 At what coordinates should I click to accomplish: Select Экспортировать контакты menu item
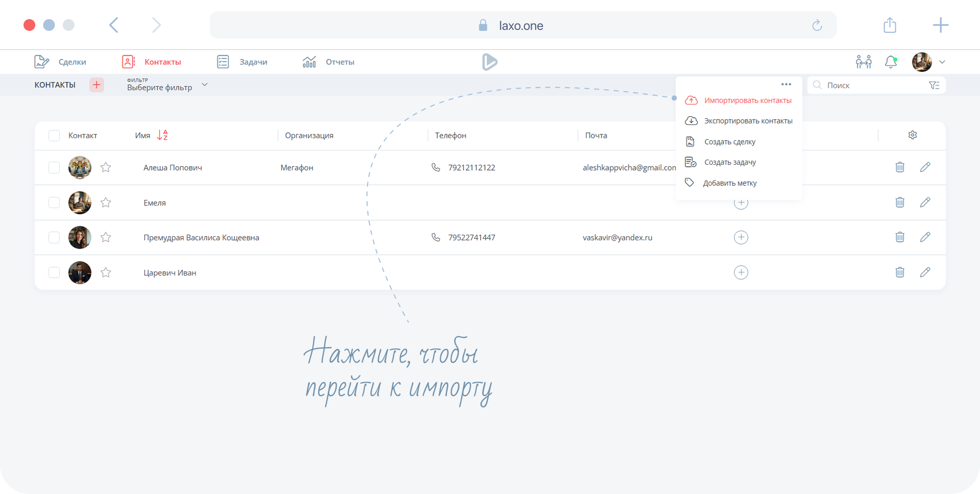[748, 121]
